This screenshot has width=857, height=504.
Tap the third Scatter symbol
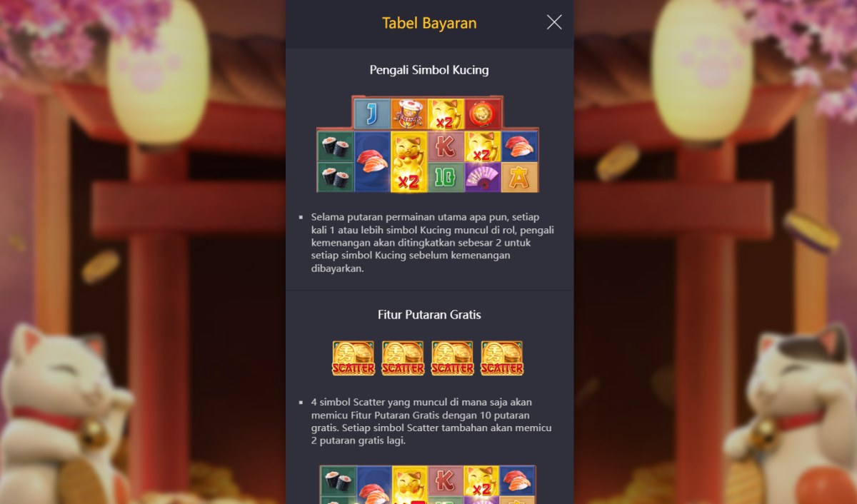(x=452, y=358)
